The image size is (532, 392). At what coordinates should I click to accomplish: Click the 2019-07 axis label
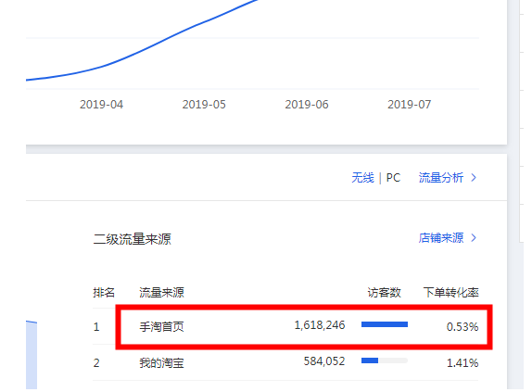[409, 105]
